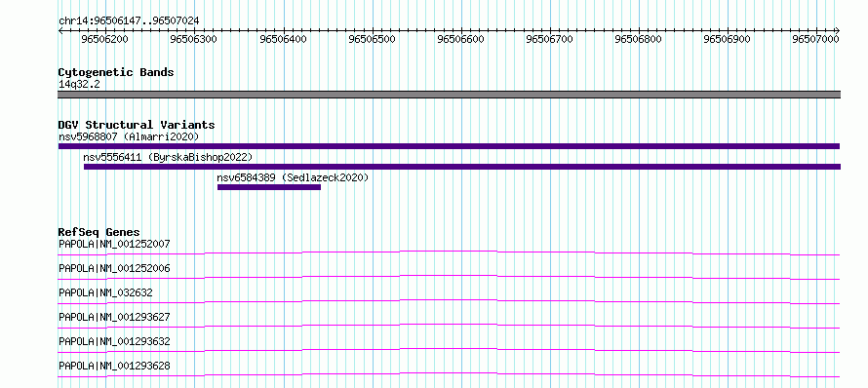The width and height of the screenshot is (868, 388).
Task: Open transcript PAPOLA|NM_032632
Action: point(105,292)
